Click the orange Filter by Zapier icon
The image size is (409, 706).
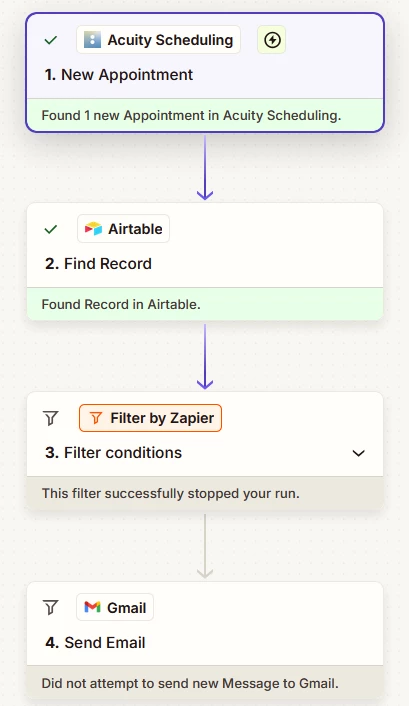(x=95, y=418)
